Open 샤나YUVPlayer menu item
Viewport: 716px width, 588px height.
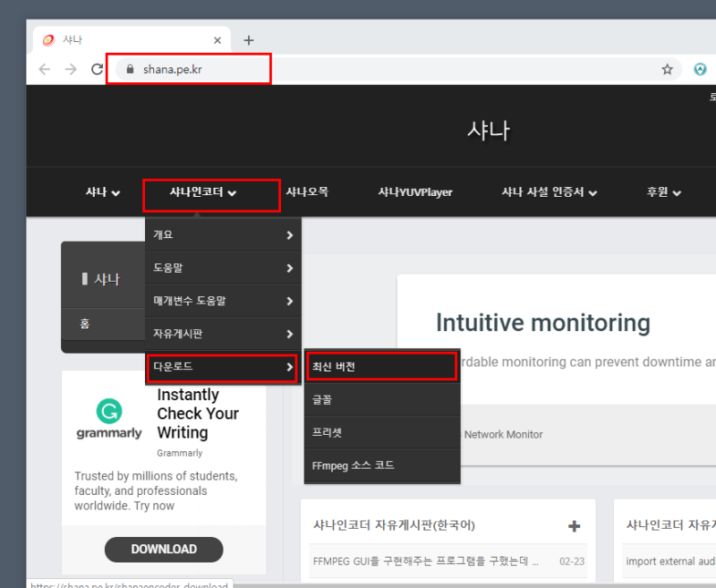point(415,192)
